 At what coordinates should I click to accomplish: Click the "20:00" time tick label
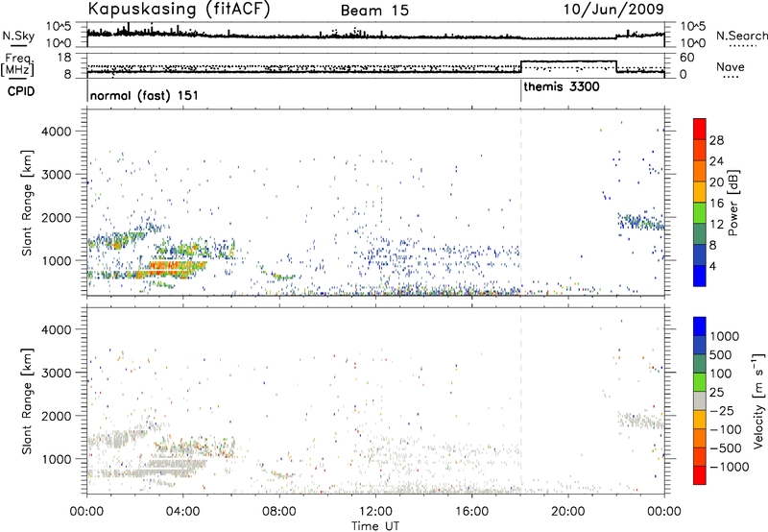(x=568, y=512)
